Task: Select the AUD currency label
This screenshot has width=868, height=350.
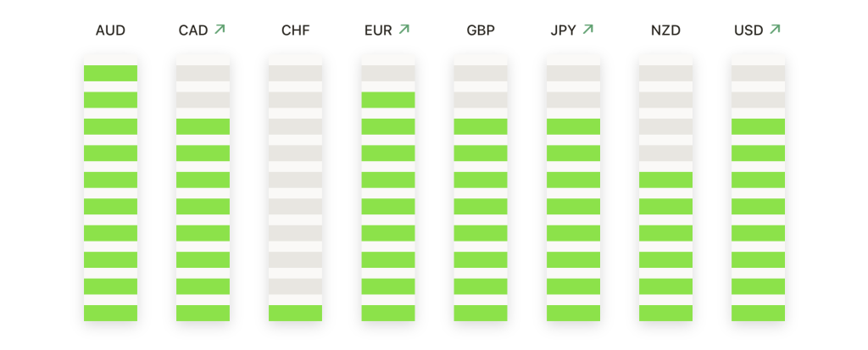Action: (x=111, y=31)
